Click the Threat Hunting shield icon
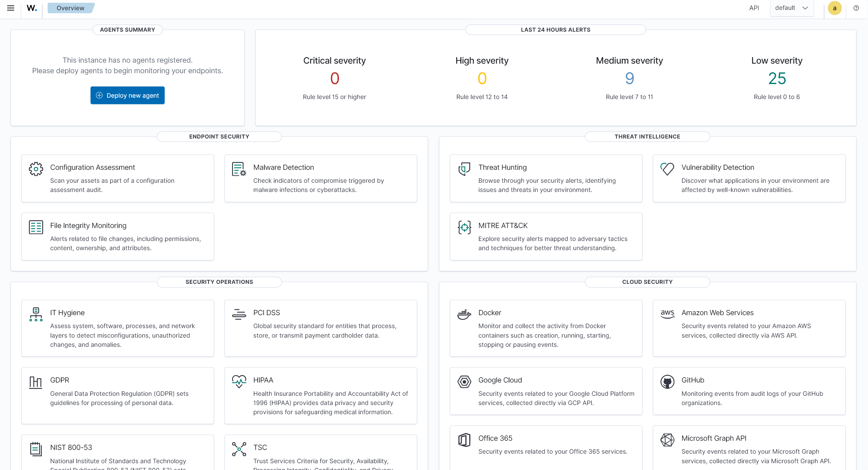This screenshot has width=868, height=470. pyautogui.click(x=464, y=169)
